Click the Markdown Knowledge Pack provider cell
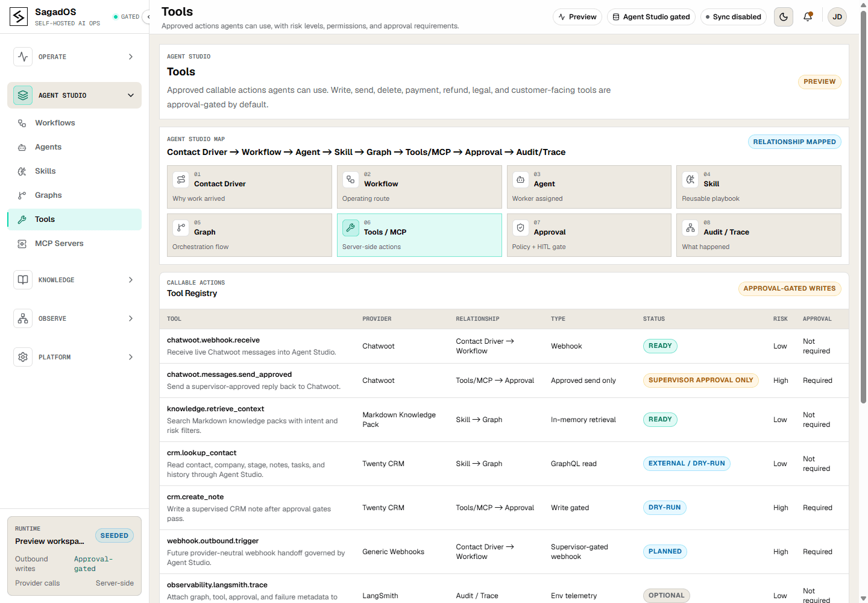This screenshot has width=868, height=603. [x=399, y=420]
